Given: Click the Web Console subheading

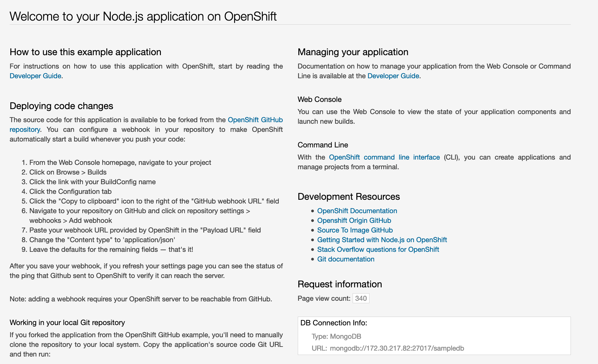Looking at the screenshot, I should click(x=320, y=99).
